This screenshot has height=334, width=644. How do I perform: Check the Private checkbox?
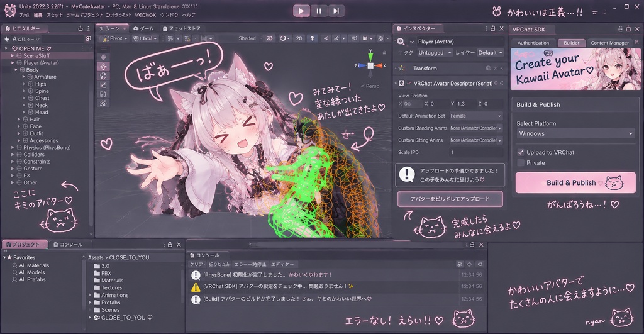coord(521,163)
